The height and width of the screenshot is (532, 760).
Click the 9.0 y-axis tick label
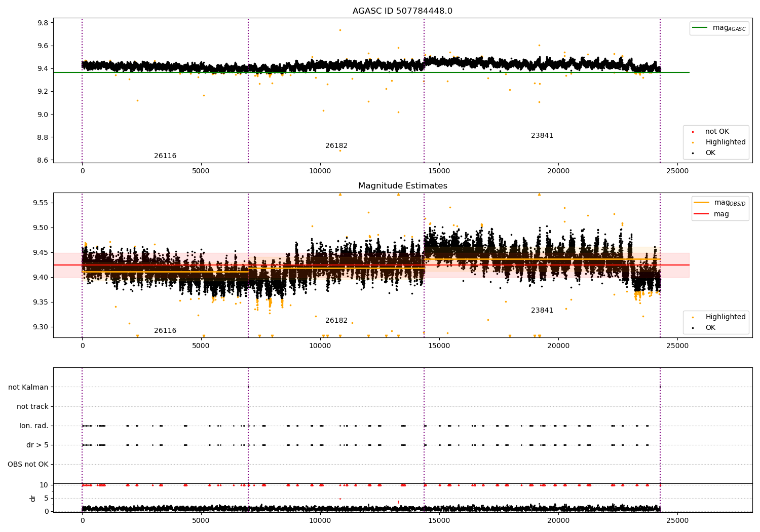point(43,115)
